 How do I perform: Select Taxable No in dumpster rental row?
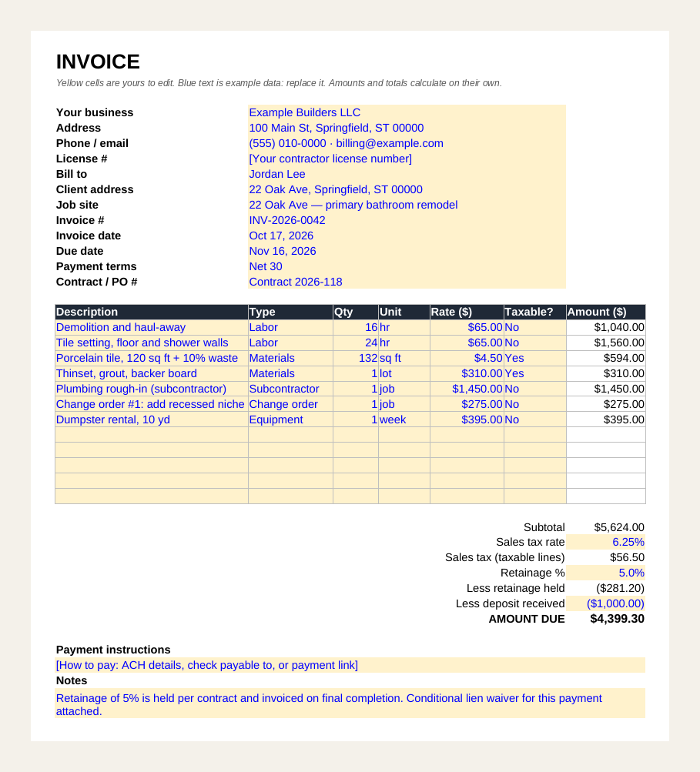click(535, 419)
